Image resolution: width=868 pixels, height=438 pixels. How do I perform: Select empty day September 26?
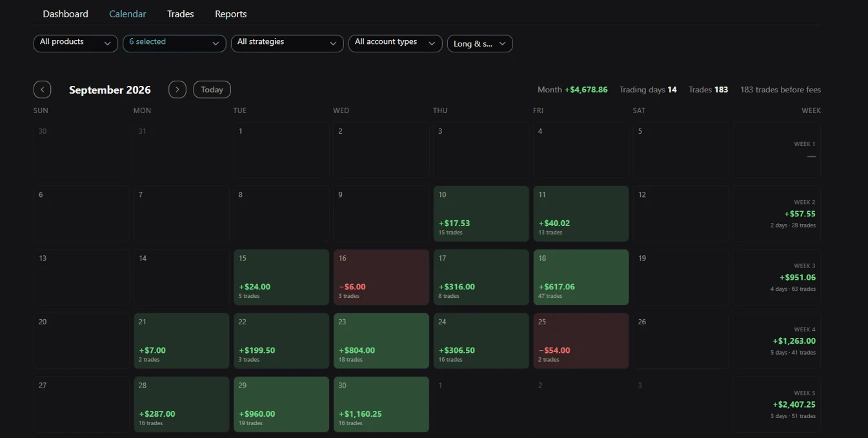(x=681, y=341)
